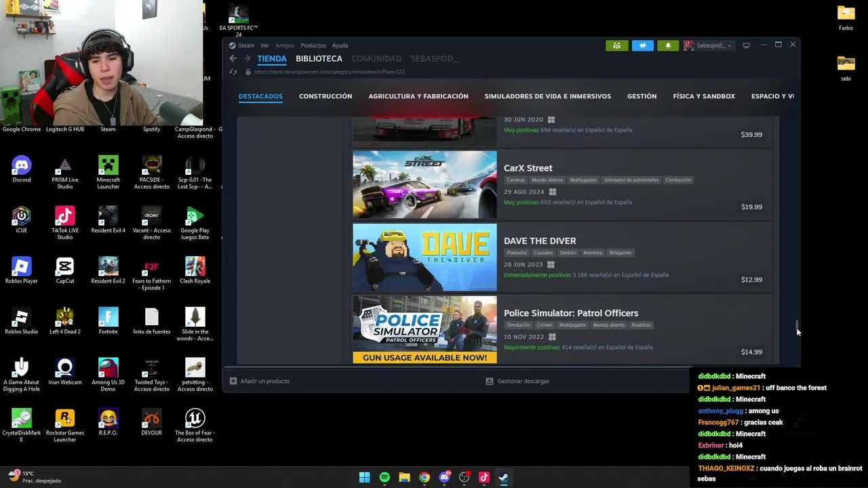Open the Productos menu
Image resolution: width=868 pixels, height=488 pixels.
coord(313,45)
